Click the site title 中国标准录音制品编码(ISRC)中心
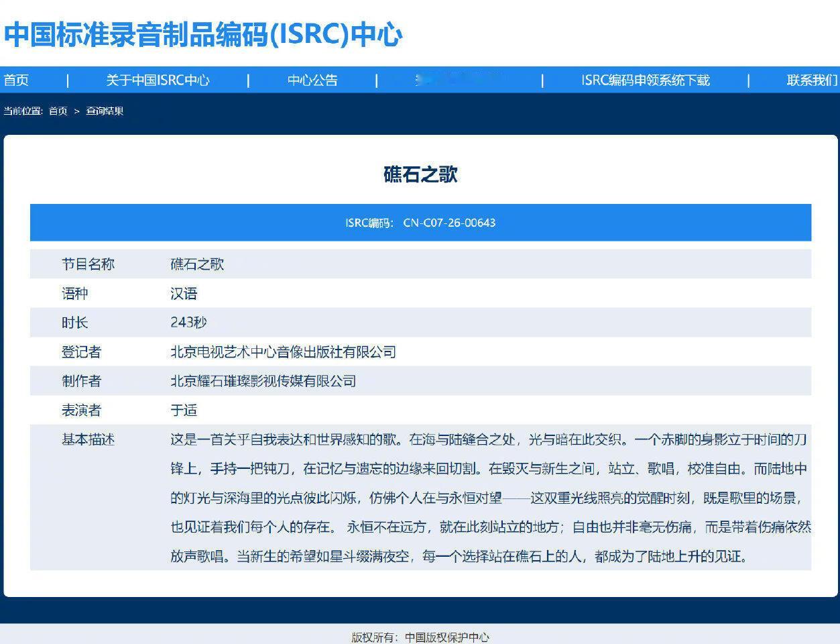This screenshot has height=644, width=840. 201,36
